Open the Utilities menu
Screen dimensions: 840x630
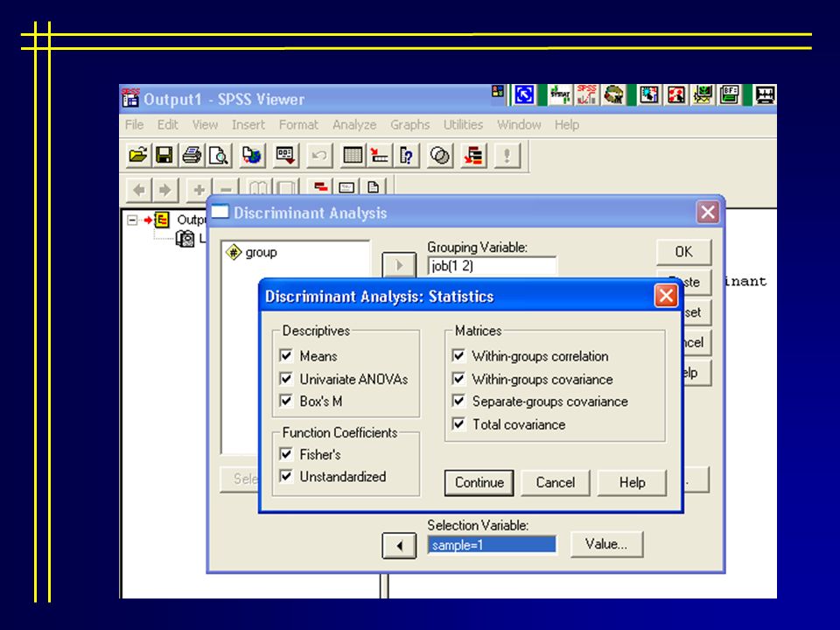coord(463,125)
